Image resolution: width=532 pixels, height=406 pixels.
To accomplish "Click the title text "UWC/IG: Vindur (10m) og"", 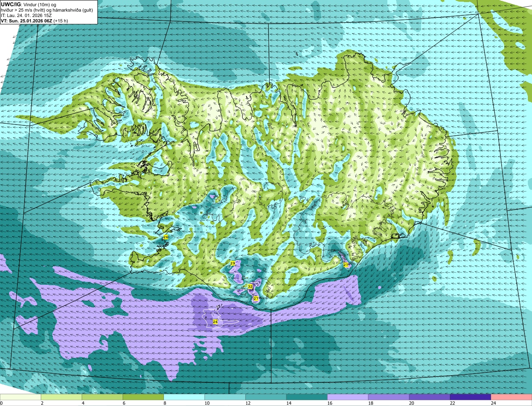I will click(x=28, y=4).
